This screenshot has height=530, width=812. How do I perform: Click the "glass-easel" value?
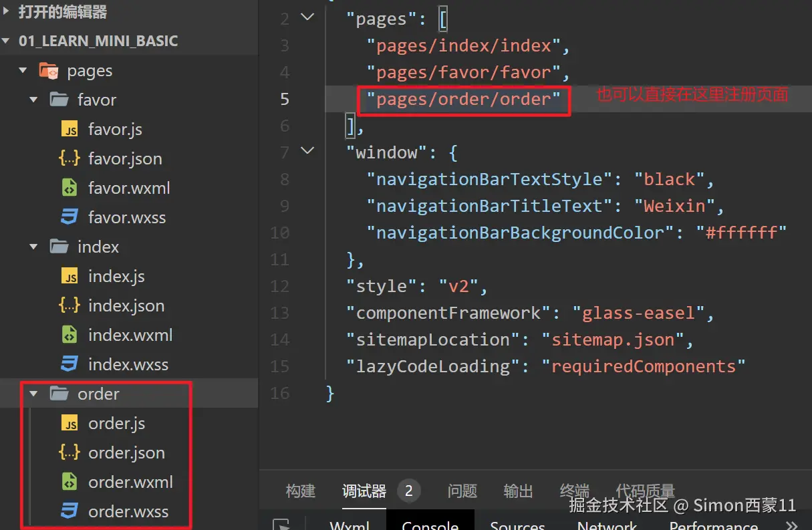pos(638,313)
